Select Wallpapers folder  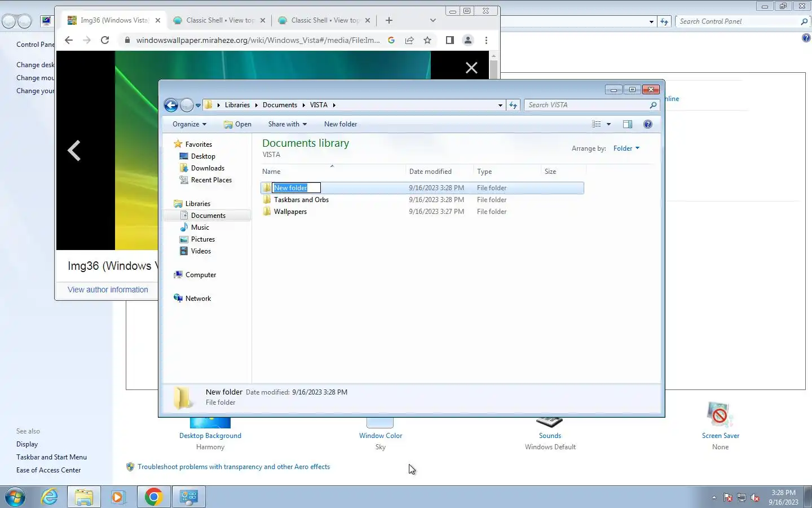[x=290, y=212]
